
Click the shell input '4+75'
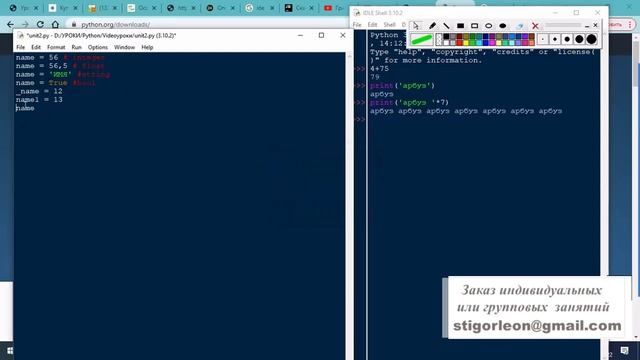(x=379, y=69)
